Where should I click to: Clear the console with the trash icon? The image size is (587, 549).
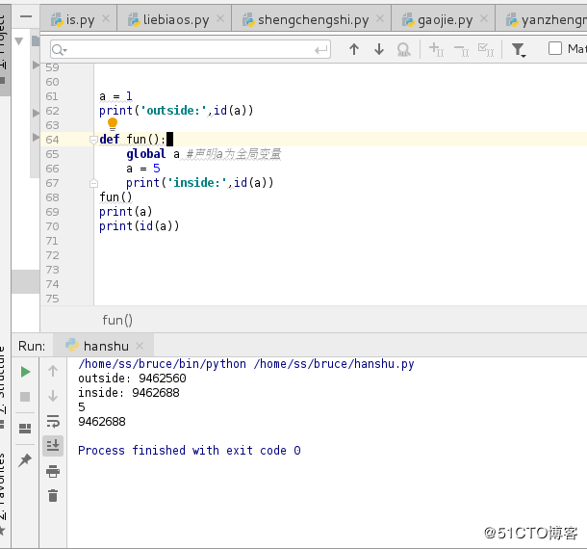[53, 495]
